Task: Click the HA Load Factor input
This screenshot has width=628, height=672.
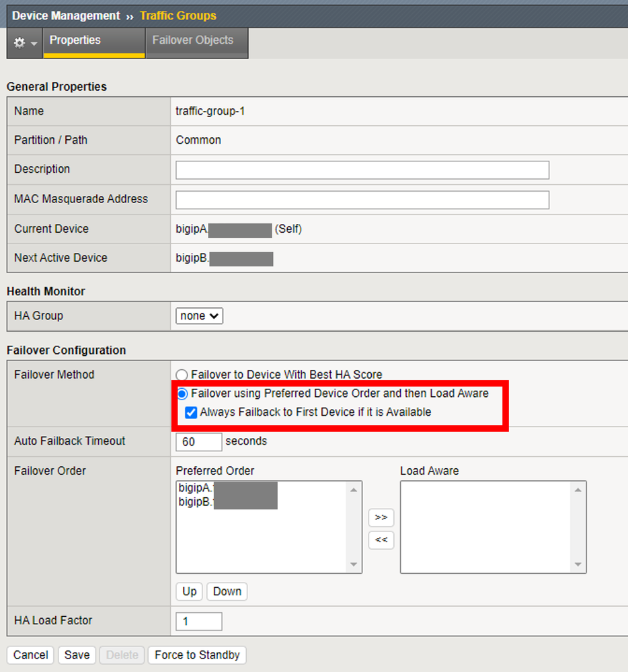Action: (x=198, y=622)
